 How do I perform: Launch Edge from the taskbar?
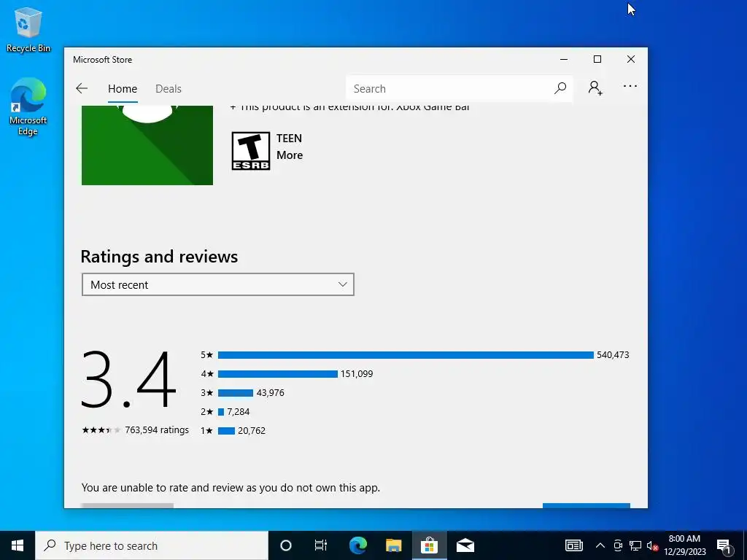pyautogui.click(x=357, y=545)
